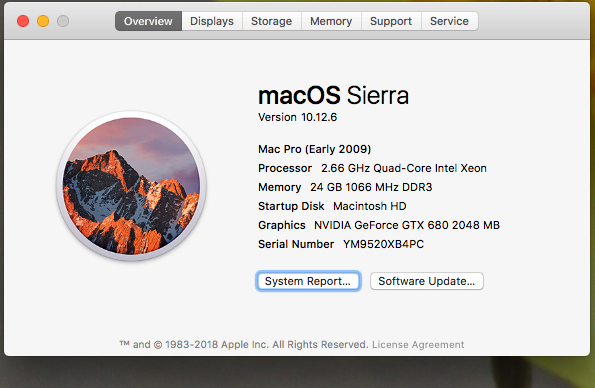Select the Service tab
This screenshot has height=388, width=595.
coord(450,21)
